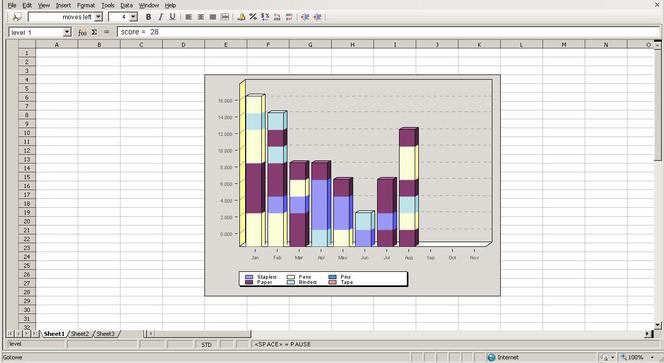
Task: Click the increase indent icon
Action: [318, 17]
